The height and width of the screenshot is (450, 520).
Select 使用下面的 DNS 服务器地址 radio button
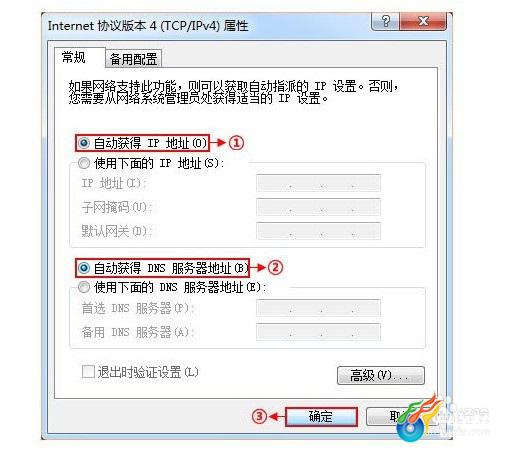tap(84, 287)
